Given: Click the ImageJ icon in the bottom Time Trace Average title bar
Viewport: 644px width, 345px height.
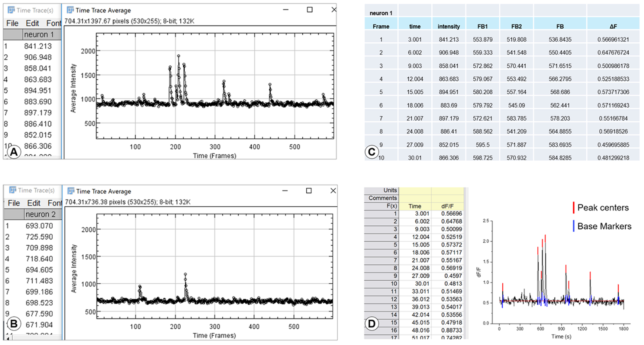Looking at the screenshot, I should pyautogui.click(x=71, y=191).
